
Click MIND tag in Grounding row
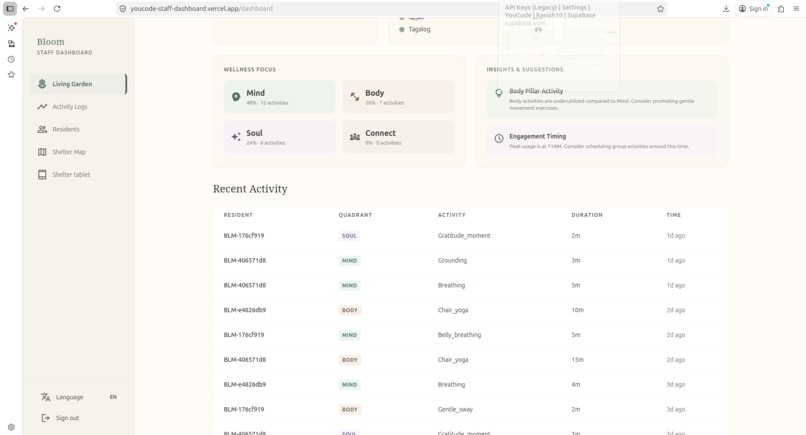click(x=349, y=261)
